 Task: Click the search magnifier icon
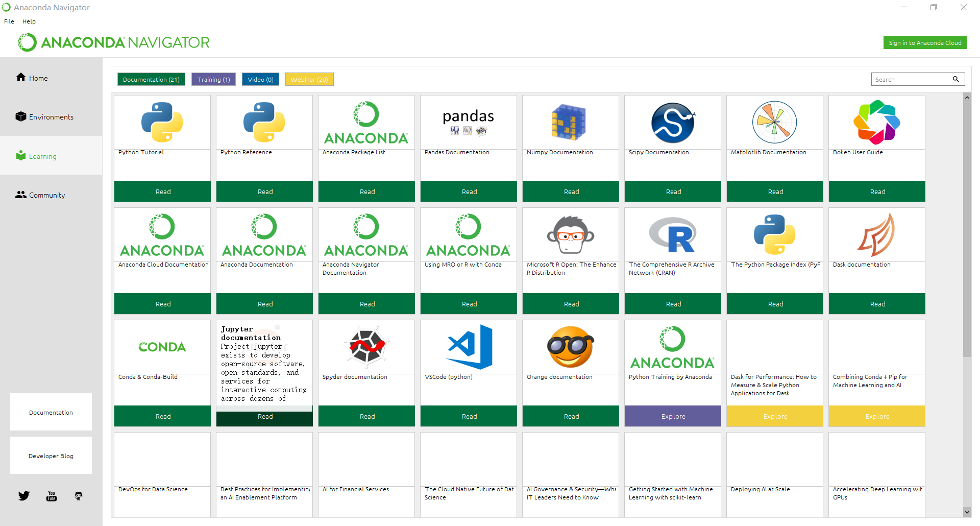955,79
